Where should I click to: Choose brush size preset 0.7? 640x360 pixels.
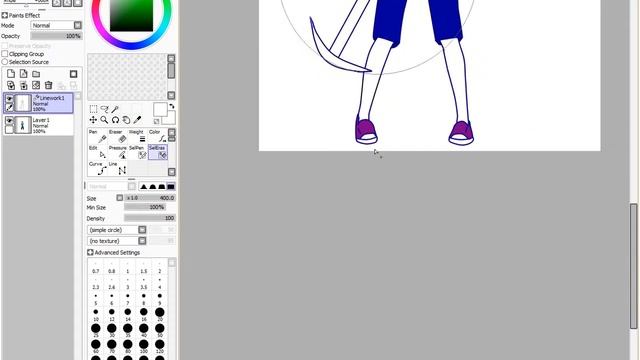click(96, 268)
